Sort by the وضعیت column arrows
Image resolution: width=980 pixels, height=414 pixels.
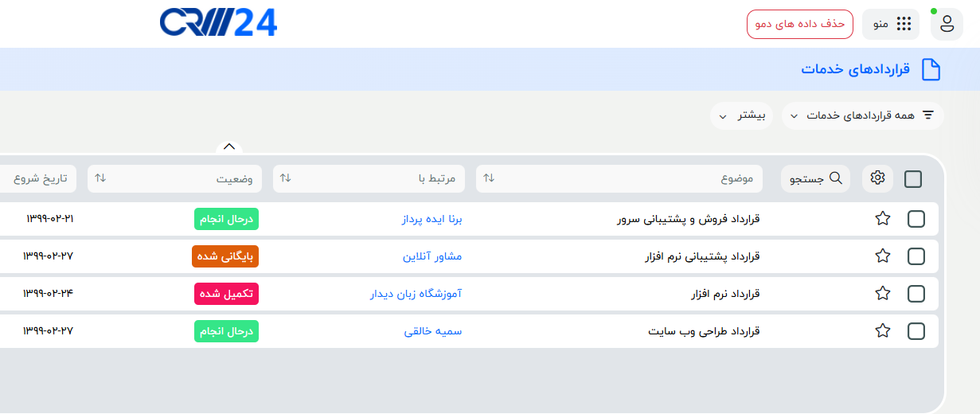(100, 178)
